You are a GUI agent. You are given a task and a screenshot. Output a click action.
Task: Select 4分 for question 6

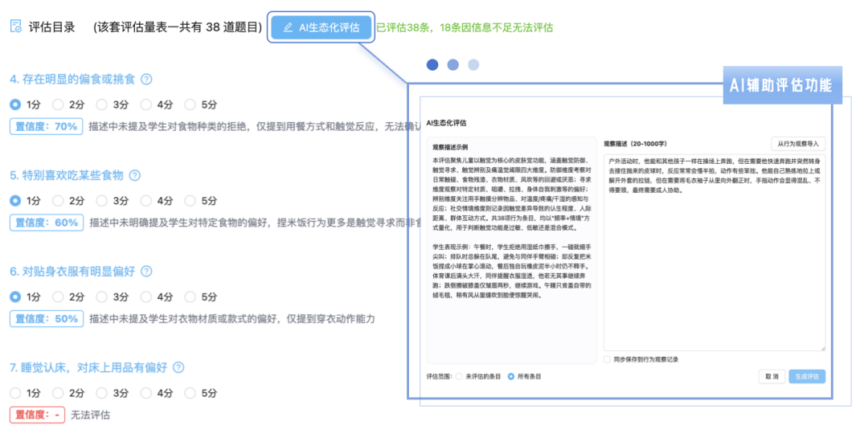(145, 297)
